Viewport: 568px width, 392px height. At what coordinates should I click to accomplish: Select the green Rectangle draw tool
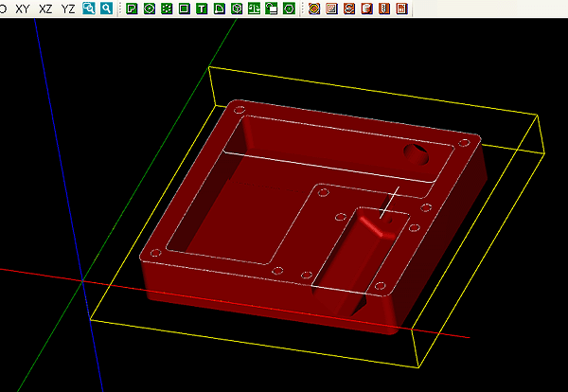(x=185, y=9)
